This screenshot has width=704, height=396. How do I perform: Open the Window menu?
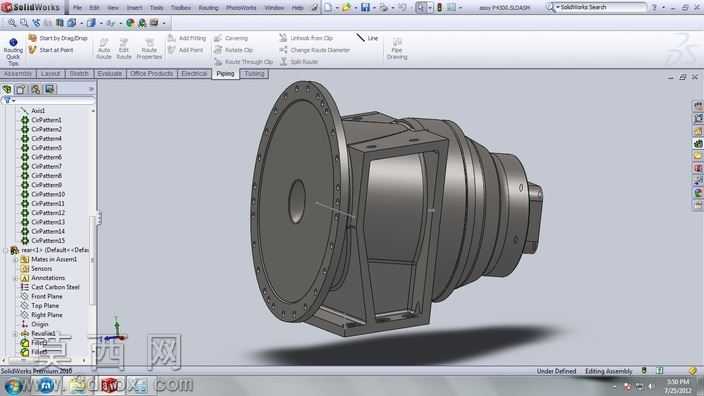point(274,8)
